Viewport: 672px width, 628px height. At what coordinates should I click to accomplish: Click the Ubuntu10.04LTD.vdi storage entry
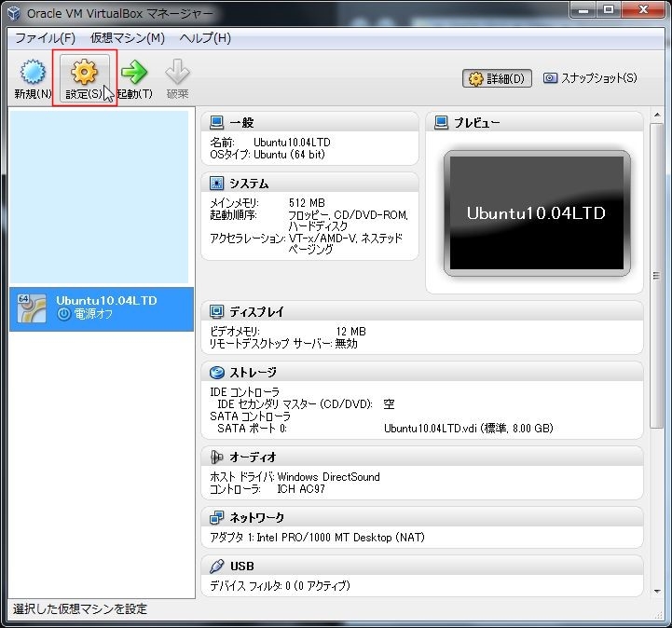[x=469, y=428]
